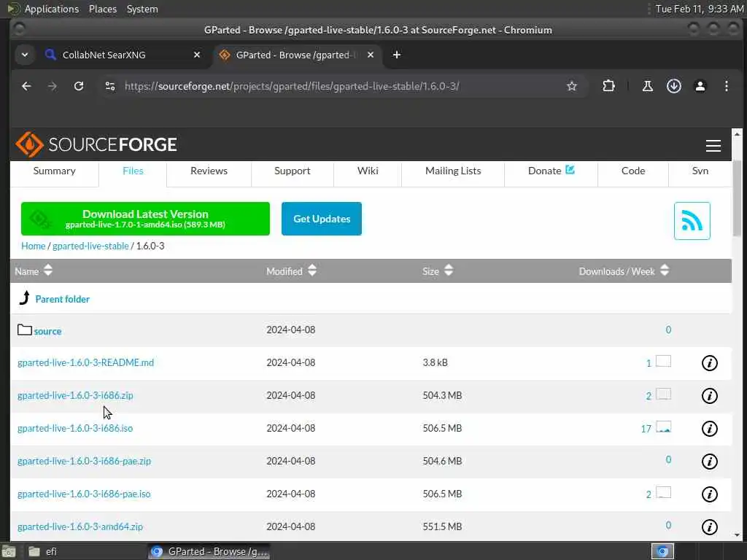Open new tab with plus button

[x=396, y=55]
